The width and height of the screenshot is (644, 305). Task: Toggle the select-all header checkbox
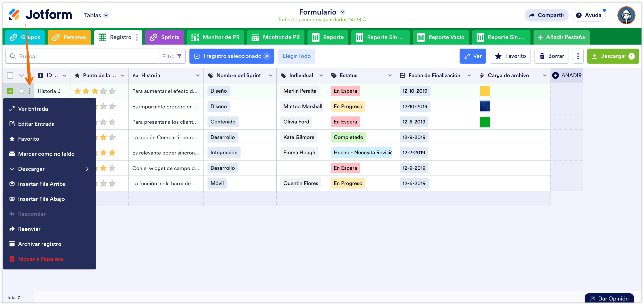click(x=10, y=75)
